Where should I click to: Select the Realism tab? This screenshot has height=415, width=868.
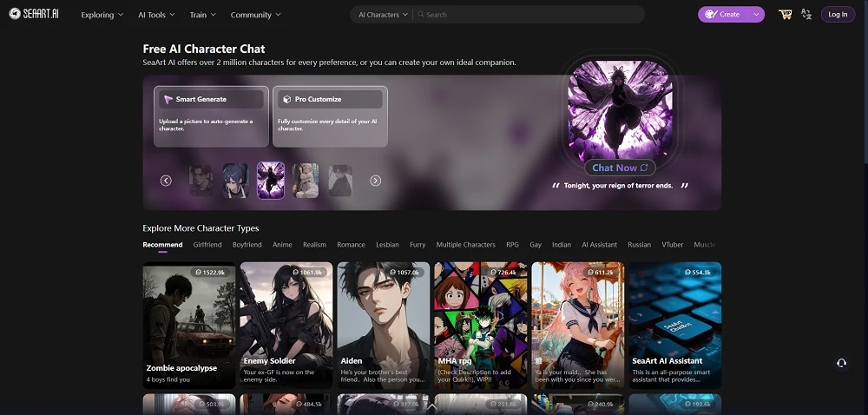click(x=314, y=245)
